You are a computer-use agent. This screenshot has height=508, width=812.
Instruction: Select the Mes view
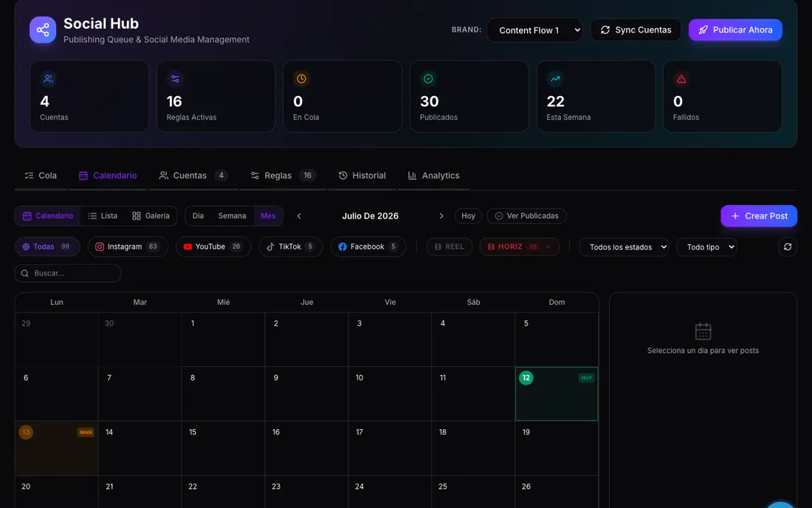coord(268,216)
